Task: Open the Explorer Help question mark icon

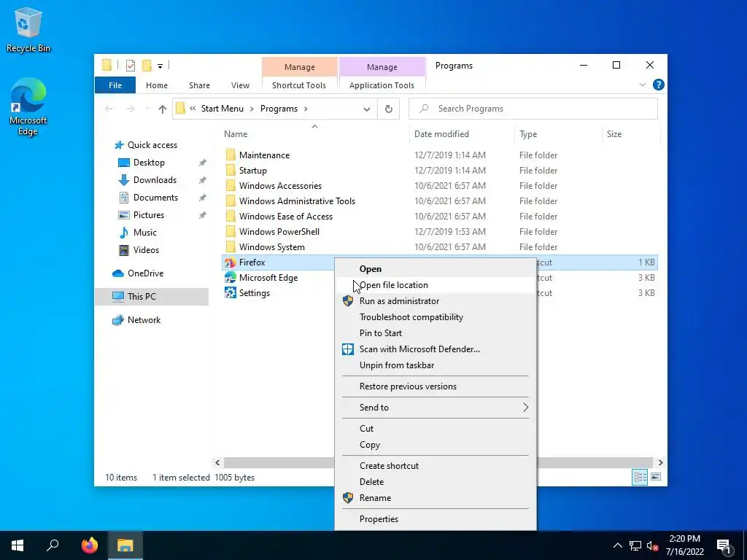Action: pos(659,85)
